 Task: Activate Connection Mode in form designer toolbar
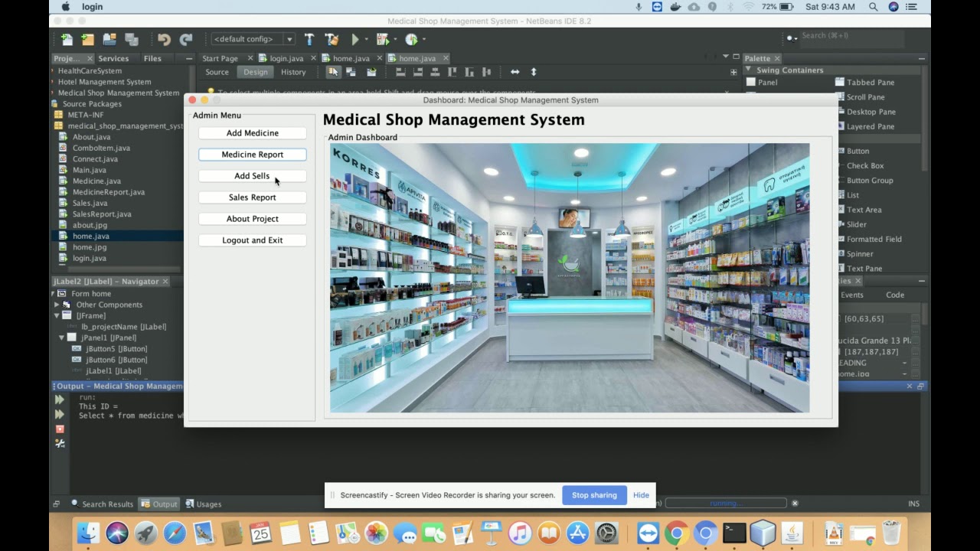[351, 72]
